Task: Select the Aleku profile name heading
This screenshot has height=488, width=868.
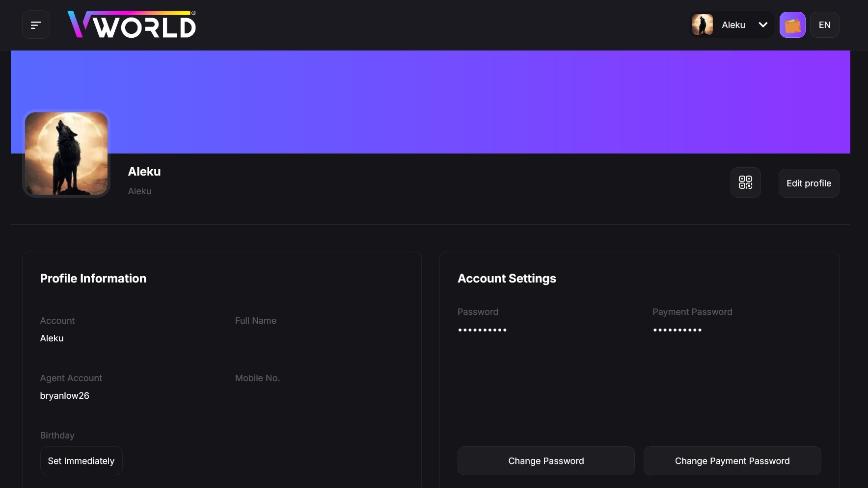Action: [x=144, y=172]
